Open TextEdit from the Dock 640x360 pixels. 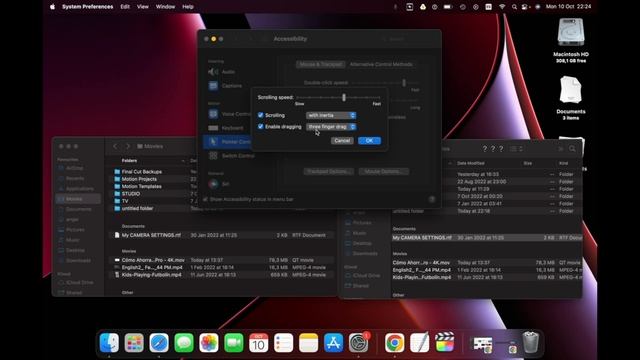pos(420,342)
